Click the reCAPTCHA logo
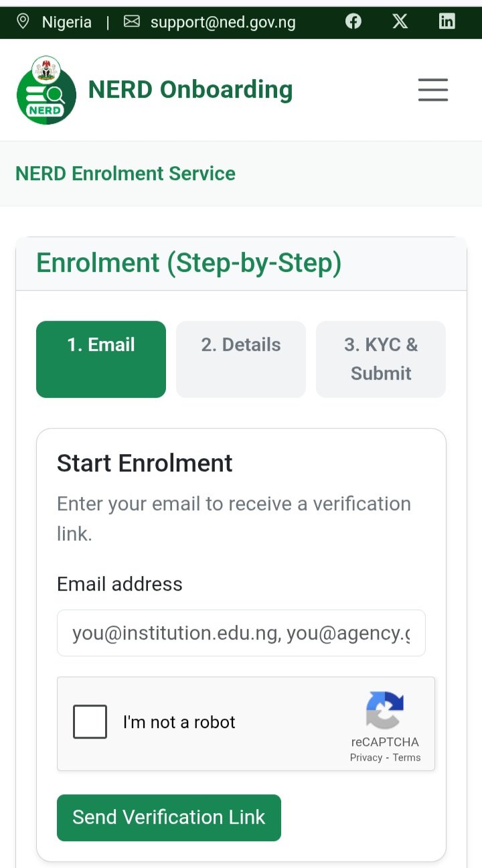Screen dimensions: 482x868 pos(385,710)
